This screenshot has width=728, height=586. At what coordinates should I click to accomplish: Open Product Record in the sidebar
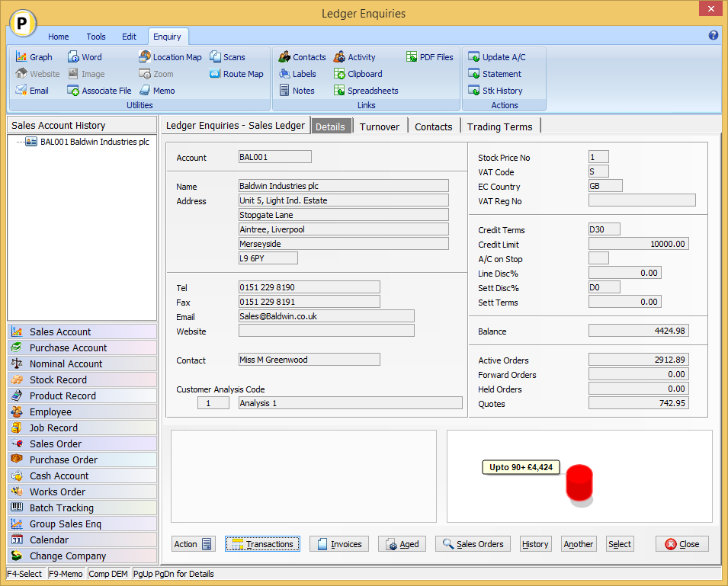82,395
